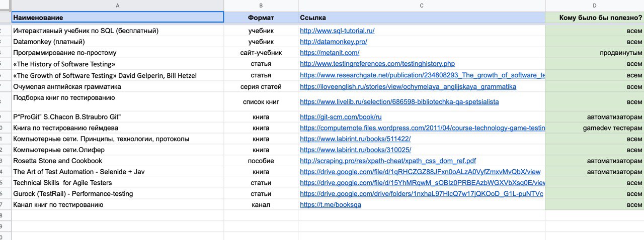This screenshot has width=644, height=240.
Task: Select the 'Наименование' header cell
Action: click(x=118, y=18)
